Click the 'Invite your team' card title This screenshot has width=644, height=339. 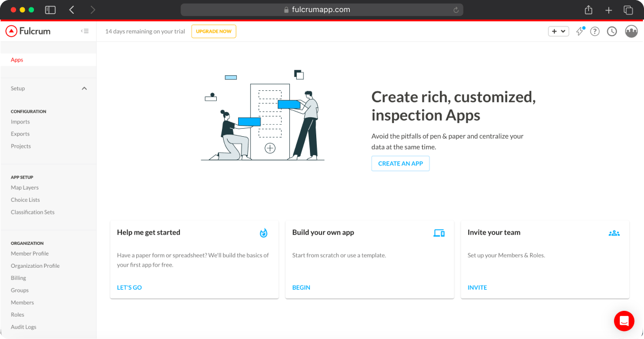(x=494, y=232)
